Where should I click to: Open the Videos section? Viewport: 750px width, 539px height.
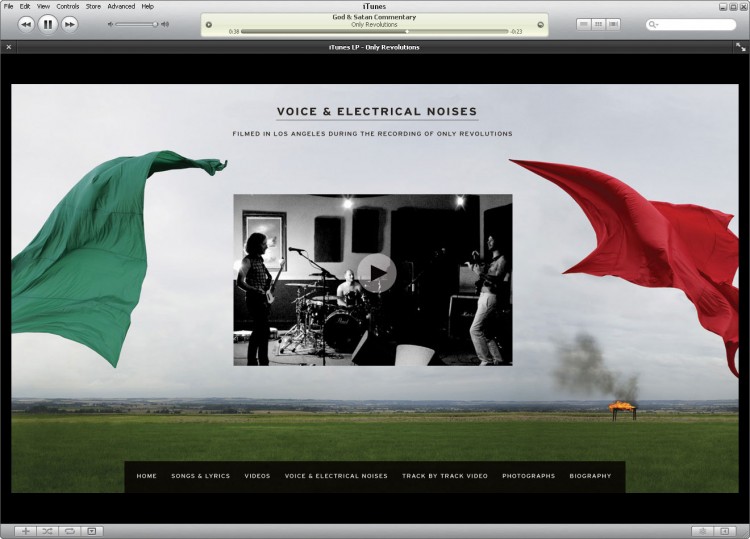257,476
